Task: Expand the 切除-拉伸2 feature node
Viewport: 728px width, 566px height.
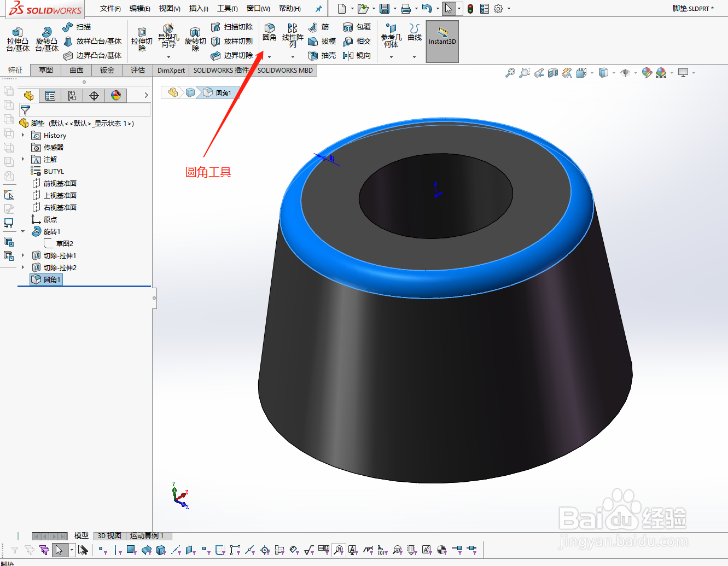Action: (x=22, y=267)
